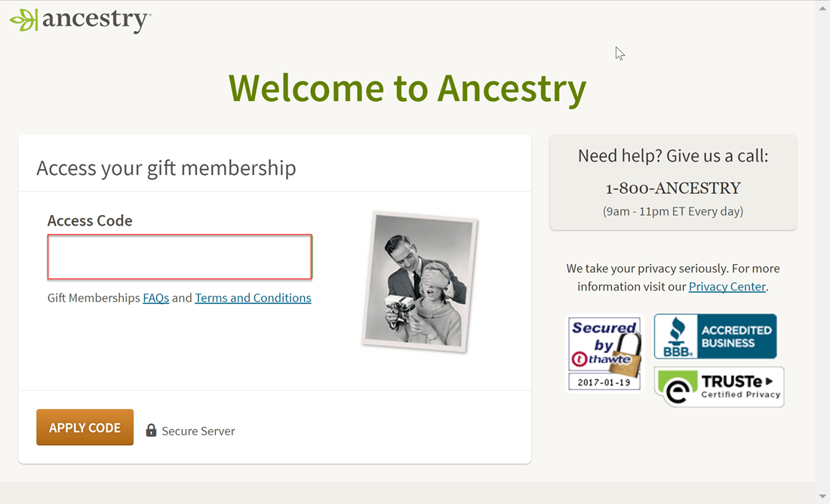Open the Gift Memberships FAQs link
Viewport: 830px width, 504px height.
[x=155, y=298]
